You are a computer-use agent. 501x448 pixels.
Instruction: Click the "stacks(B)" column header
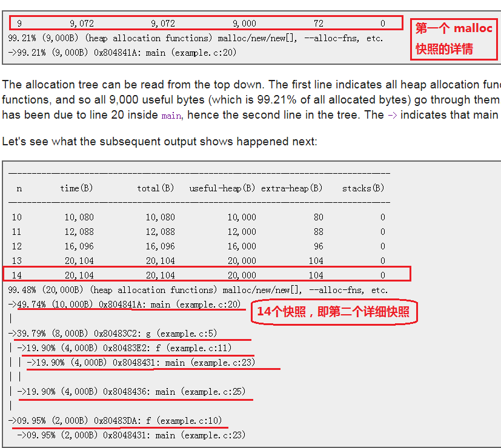pos(363,188)
